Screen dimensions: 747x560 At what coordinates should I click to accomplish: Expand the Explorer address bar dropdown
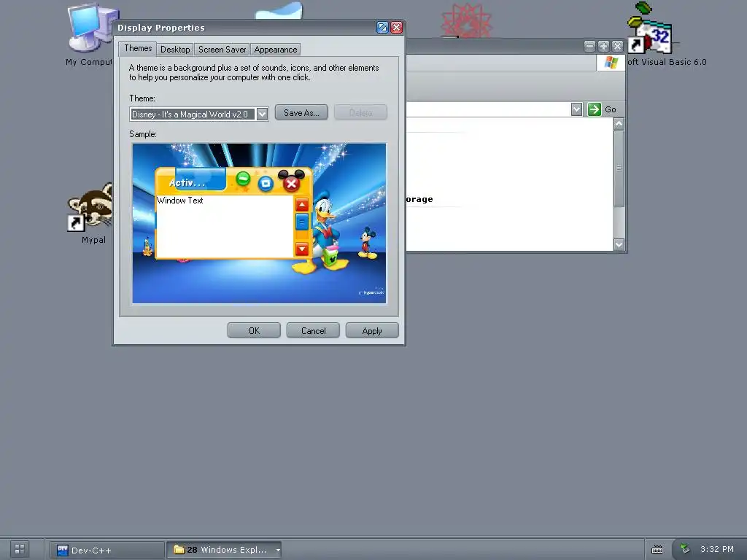tap(576, 109)
